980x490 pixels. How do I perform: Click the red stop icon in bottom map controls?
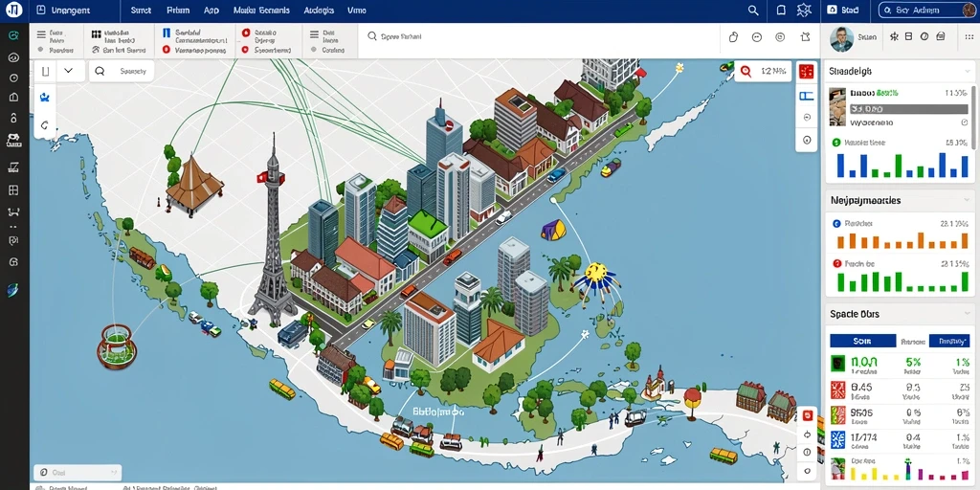coord(806,415)
